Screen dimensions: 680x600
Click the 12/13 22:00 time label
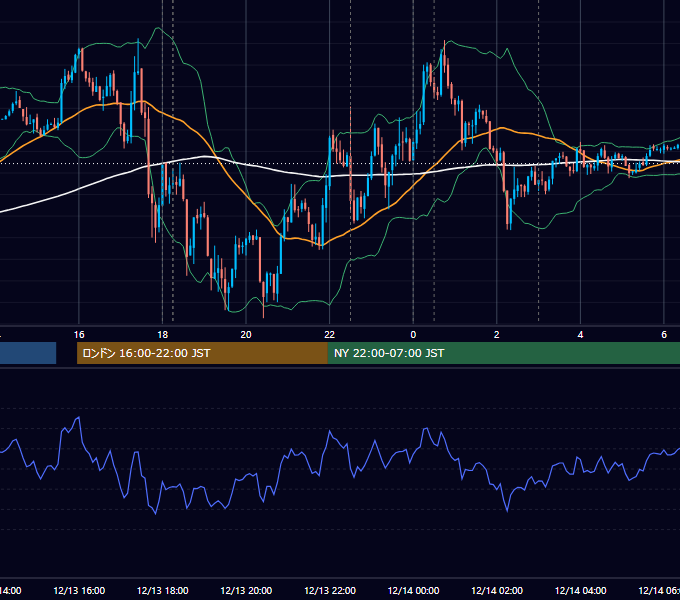coord(330,590)
